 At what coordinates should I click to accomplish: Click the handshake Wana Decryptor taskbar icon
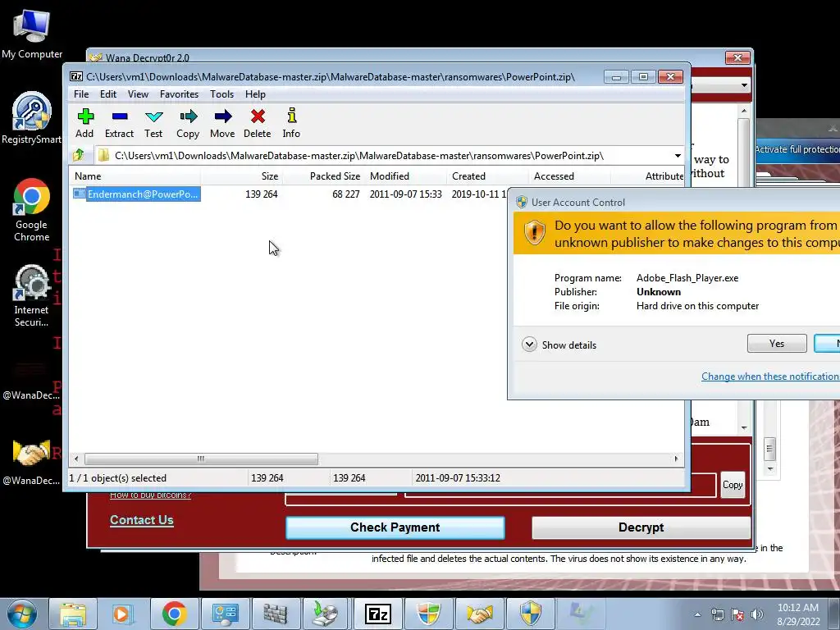click(479, 614)
